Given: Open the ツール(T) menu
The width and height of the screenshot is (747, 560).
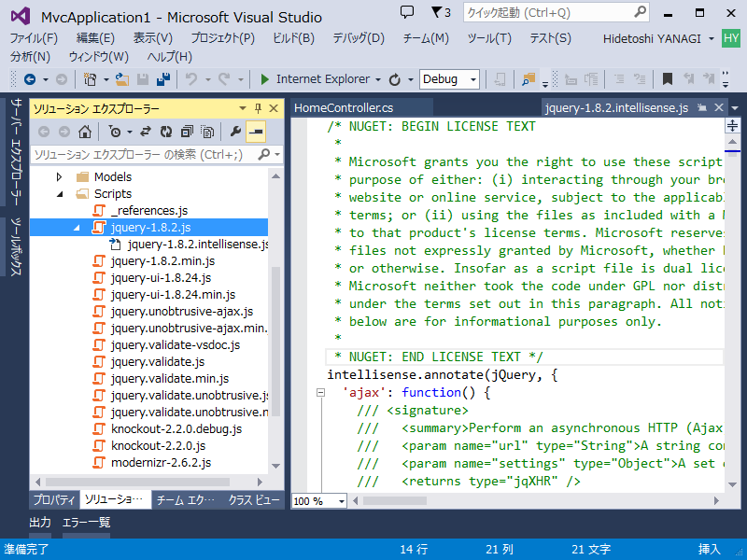Looking at the screenshot, I should (489, 38).
